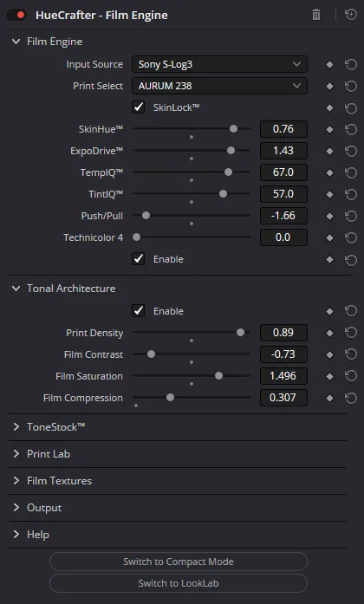
Task: Edit the Film Saturation value 1.496
Action: coord(283,375)
